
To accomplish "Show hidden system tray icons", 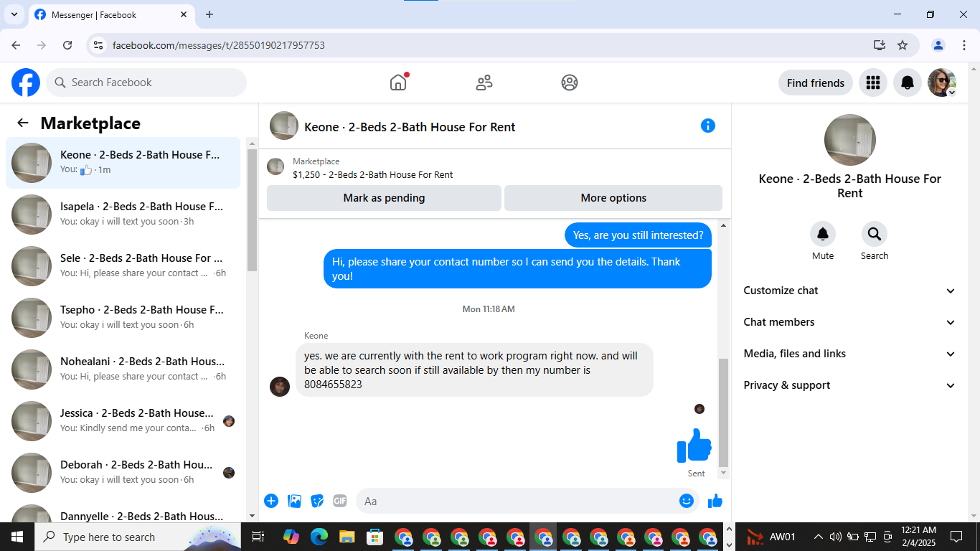I will pos(818,537).
